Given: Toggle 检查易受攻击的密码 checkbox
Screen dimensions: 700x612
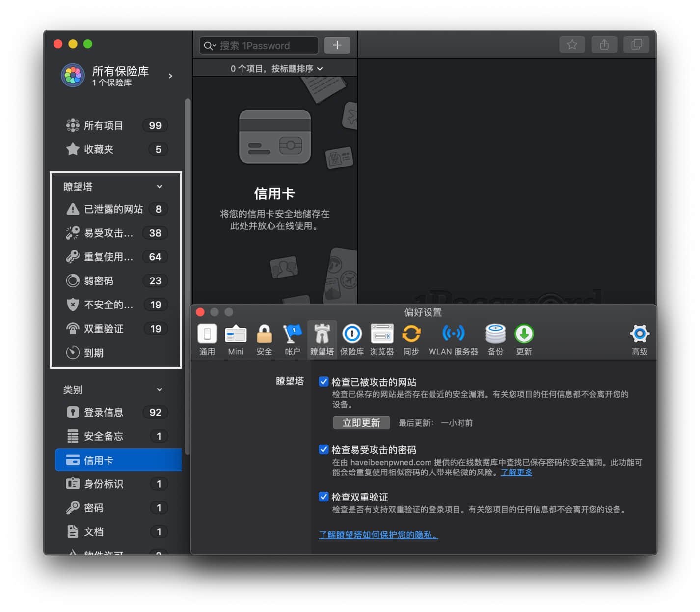Looking at the screenshot, I should point(323,449).
